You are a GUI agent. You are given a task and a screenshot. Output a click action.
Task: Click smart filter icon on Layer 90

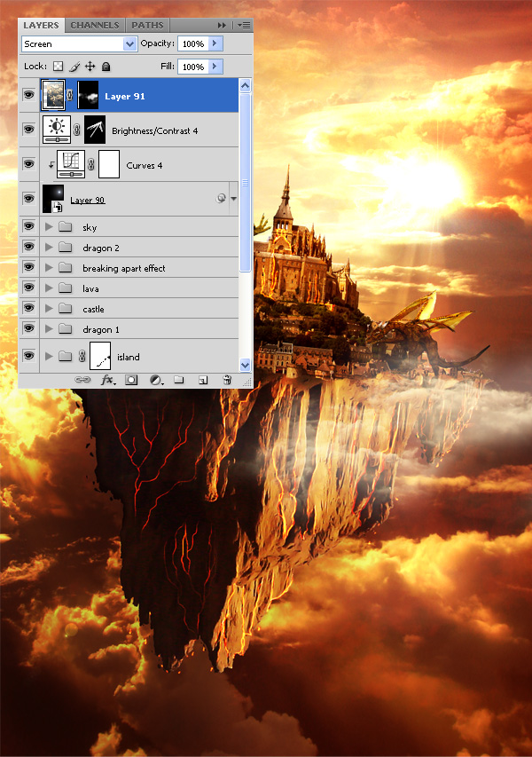pyautogui.click(x=221, y=199)
